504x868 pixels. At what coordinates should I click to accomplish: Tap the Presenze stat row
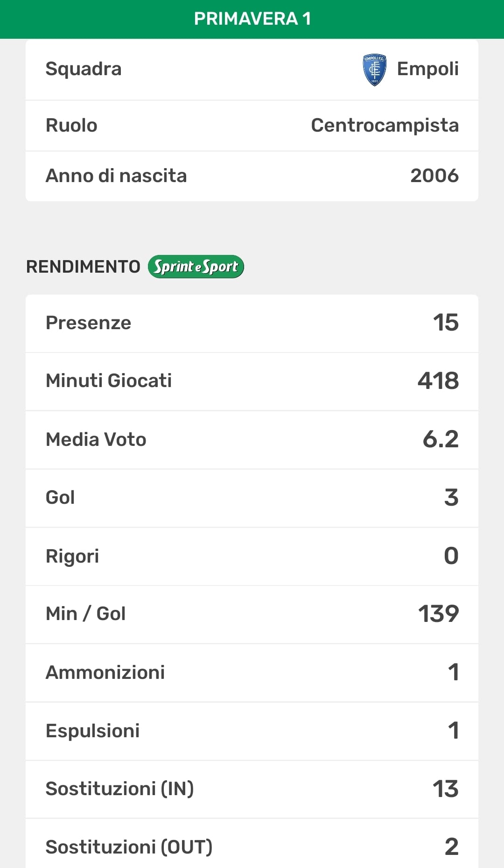[252, 323]
